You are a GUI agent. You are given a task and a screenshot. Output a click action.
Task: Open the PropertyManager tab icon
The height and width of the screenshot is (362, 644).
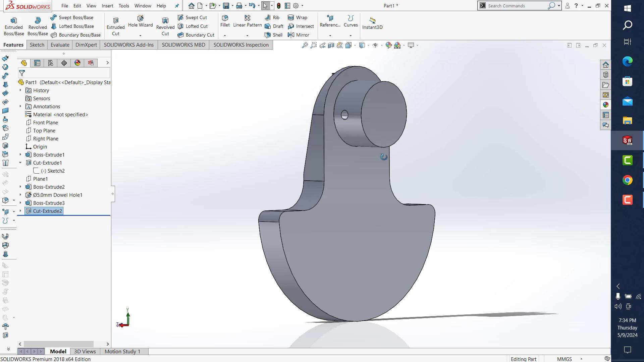pos(37,63)
